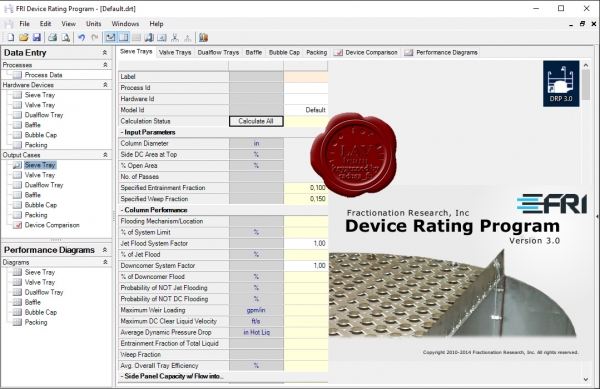The height and width of the screenshot is (389, 600).
Task: Select Sieve Tray under Hardware Devices
Action: click(x=40, y=95)
